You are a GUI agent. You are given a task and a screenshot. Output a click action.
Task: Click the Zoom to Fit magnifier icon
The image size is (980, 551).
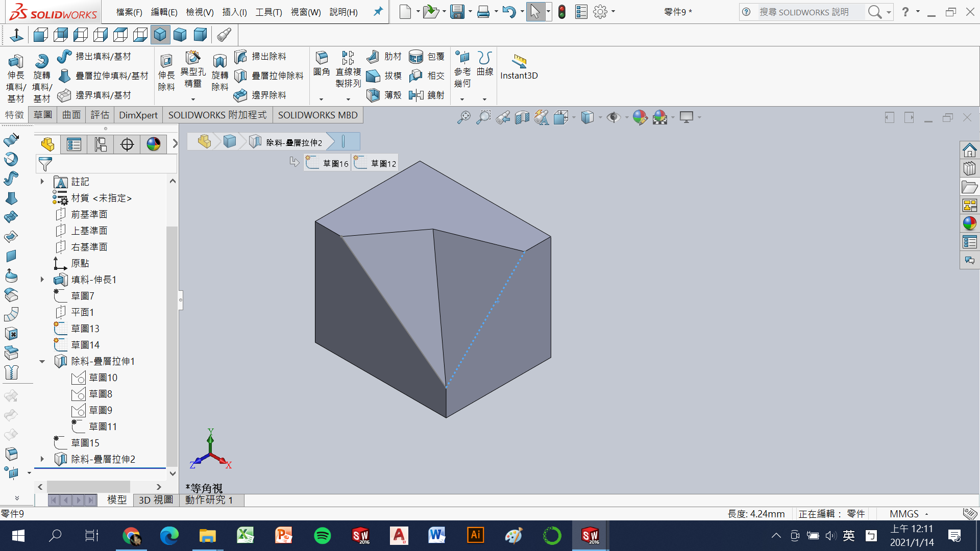pyautogui.click(x=463, y=117)
